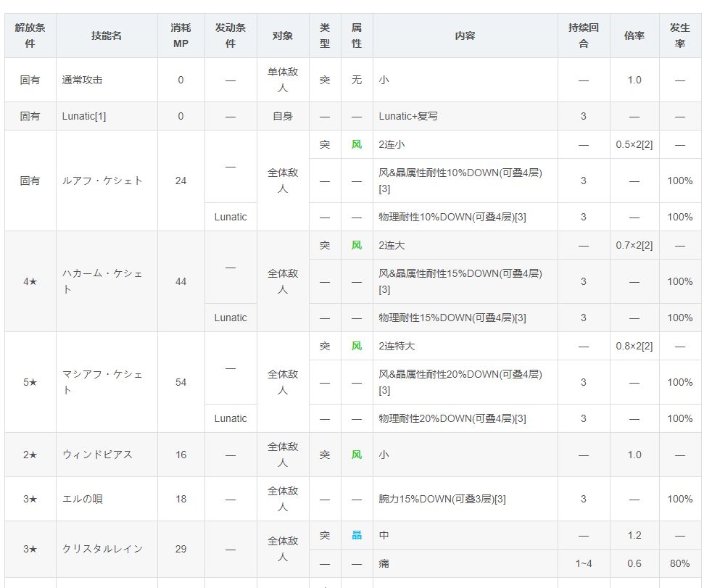This screenshot has width=712, height=588.
Task: Click footnote [1] beside Lunatic skill name
Action: pyautogui.click(x=101, y=116)
